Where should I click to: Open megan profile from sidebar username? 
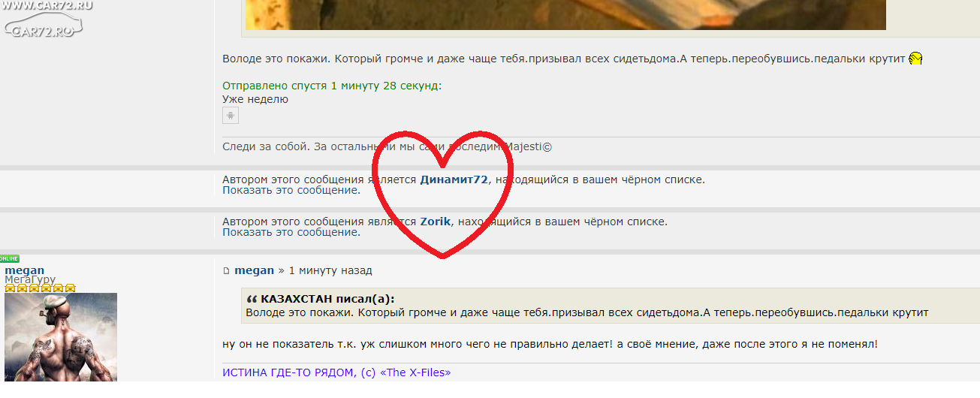(25, 270)
